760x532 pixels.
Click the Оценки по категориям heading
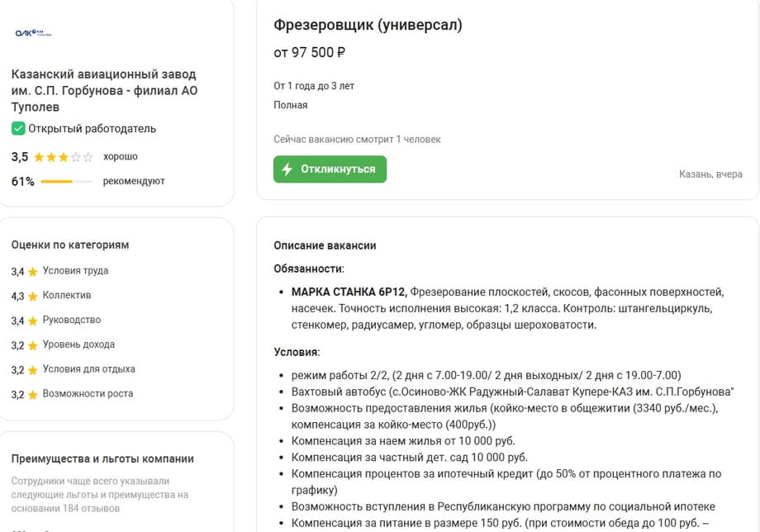(x=70, y=245)
